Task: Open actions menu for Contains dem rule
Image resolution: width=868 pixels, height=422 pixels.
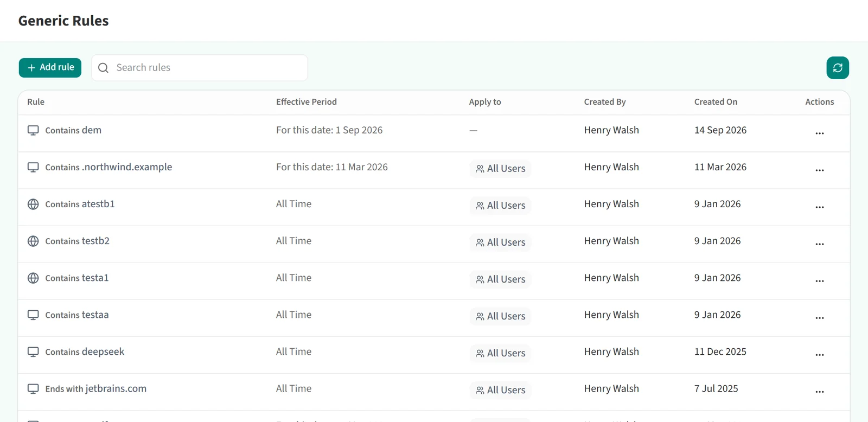Action: point(819,133)
